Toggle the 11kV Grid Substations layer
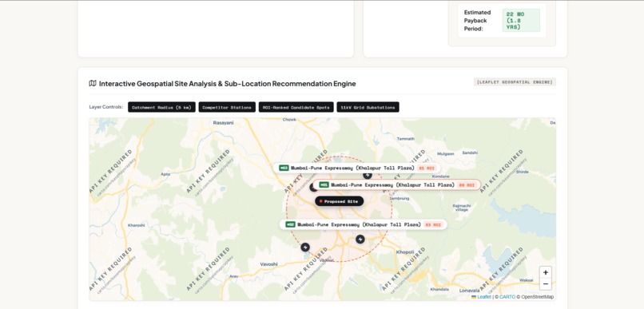644x309 pixels. (x=368, y=107)
